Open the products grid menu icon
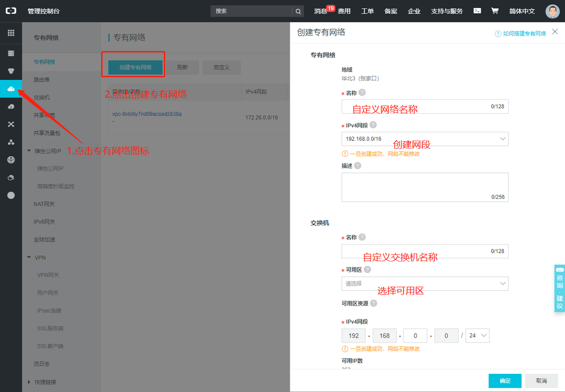Image resolution: width=565 pixels, height=392 pixels. [11, 33]
